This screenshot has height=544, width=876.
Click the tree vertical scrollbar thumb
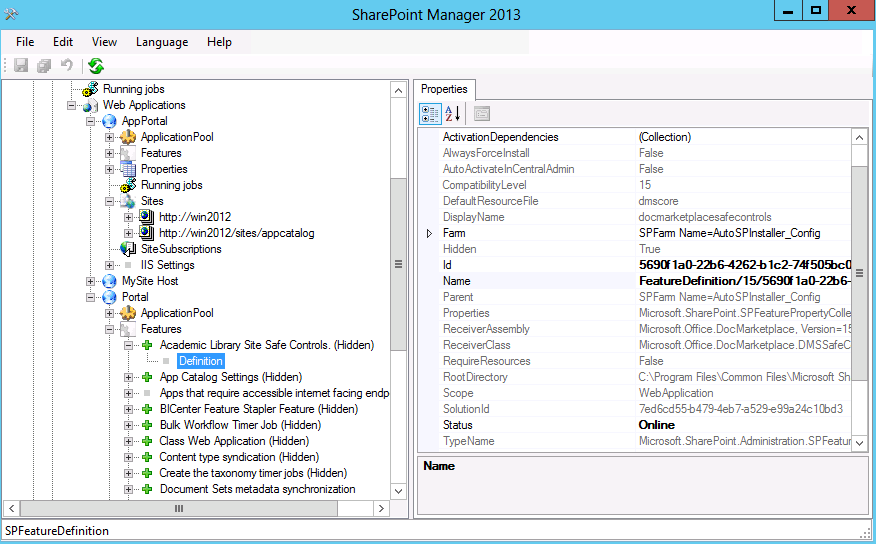point(398,264)
